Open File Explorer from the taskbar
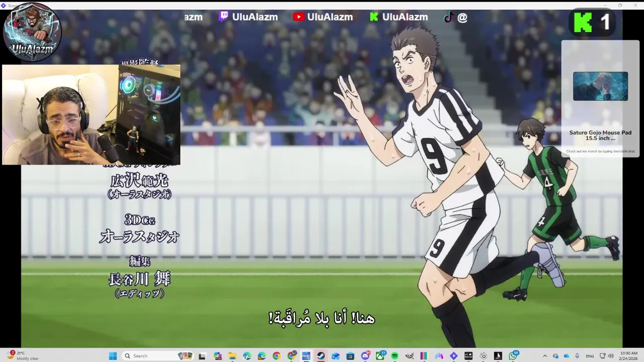Viewport: 644px width, 362px height. 232,356
